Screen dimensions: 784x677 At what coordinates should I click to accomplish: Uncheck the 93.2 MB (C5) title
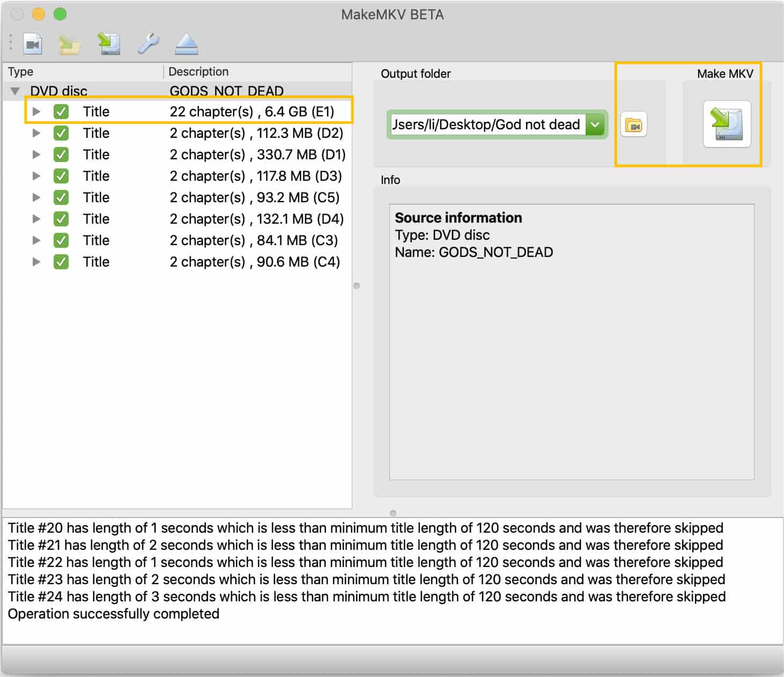pyautogui.click(x=61, y=197)
